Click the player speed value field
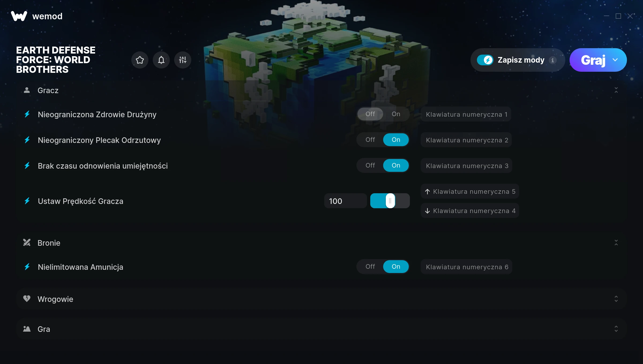Image resolution: width=643 pixels, height=364 pixels. pos(345,201)
